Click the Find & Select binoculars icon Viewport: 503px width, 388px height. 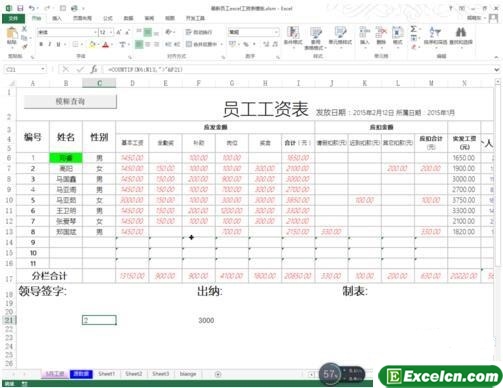click(x=461, y=32)
